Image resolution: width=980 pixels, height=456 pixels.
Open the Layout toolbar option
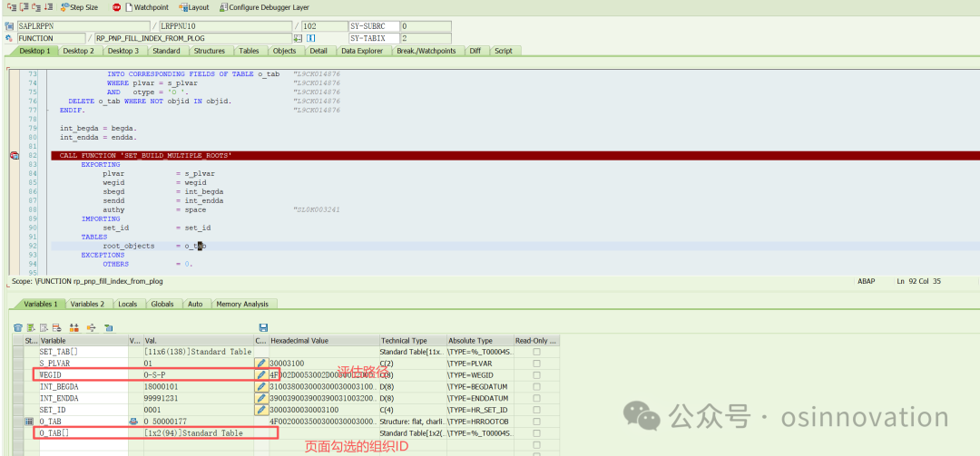click(x=194, y=7)
